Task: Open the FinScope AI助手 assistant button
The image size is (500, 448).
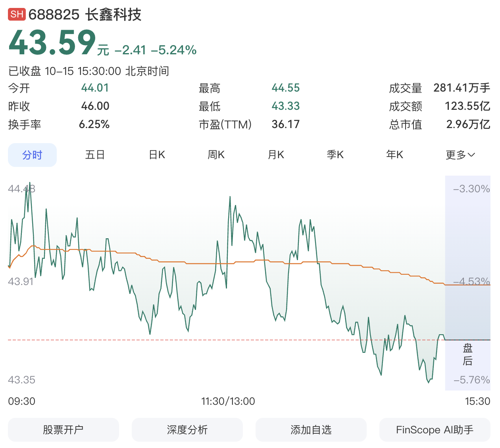Action: (x=435, y=430)
